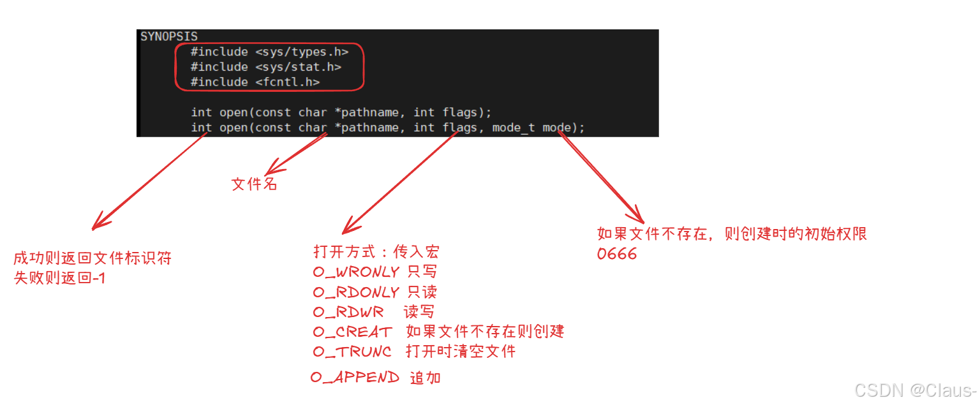
Task: Click the O_RDWR 读写 entry
Action: [374, 312]
